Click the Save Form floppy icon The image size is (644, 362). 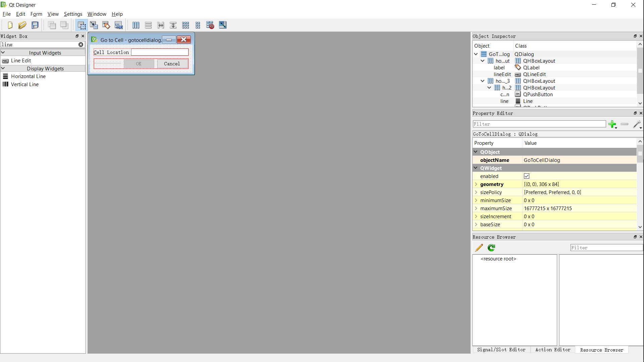(35, 25)
